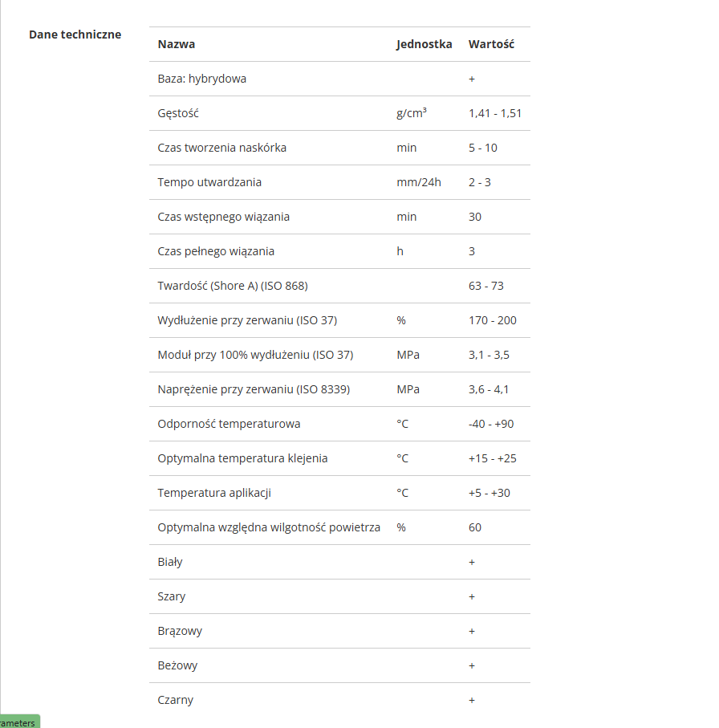Click the 'Jednostka' column header
The height and width of the screenshot is (728, 719).
tap(424, 44)
